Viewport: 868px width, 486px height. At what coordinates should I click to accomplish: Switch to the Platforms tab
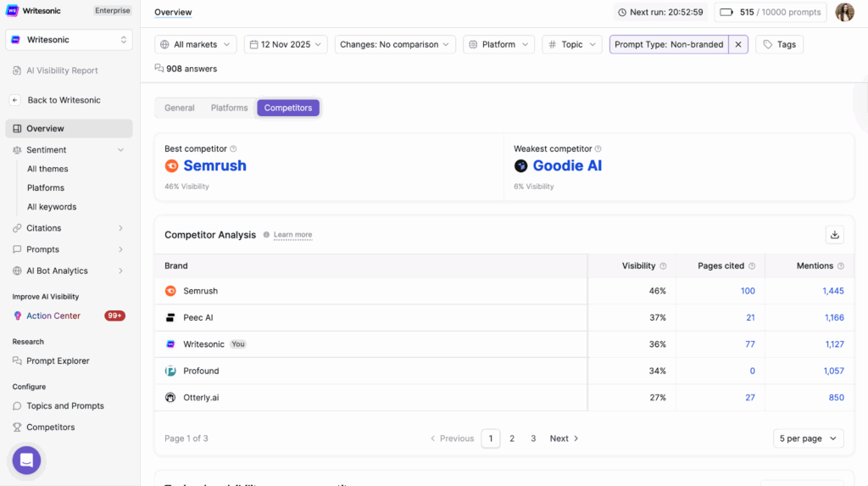point(229,108)
